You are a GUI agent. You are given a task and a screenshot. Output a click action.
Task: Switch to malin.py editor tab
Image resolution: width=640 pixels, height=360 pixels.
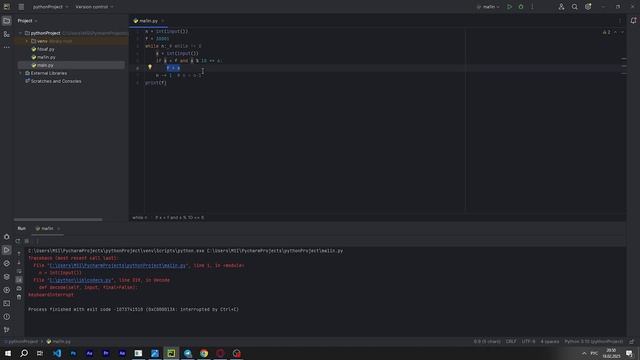tap(149, 21)
